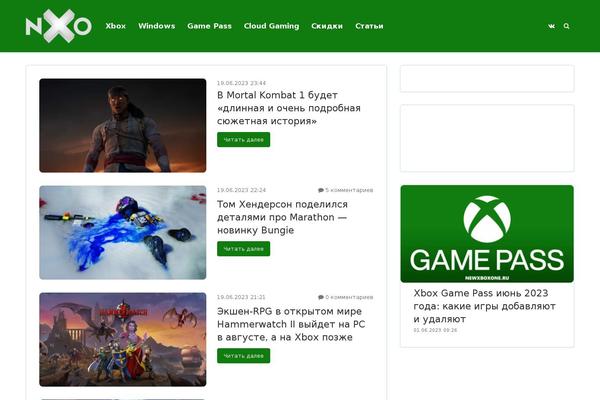Click the Hammerwatch II artwork thumbnail
Screen dimensions: 600x400
[123, 340]
